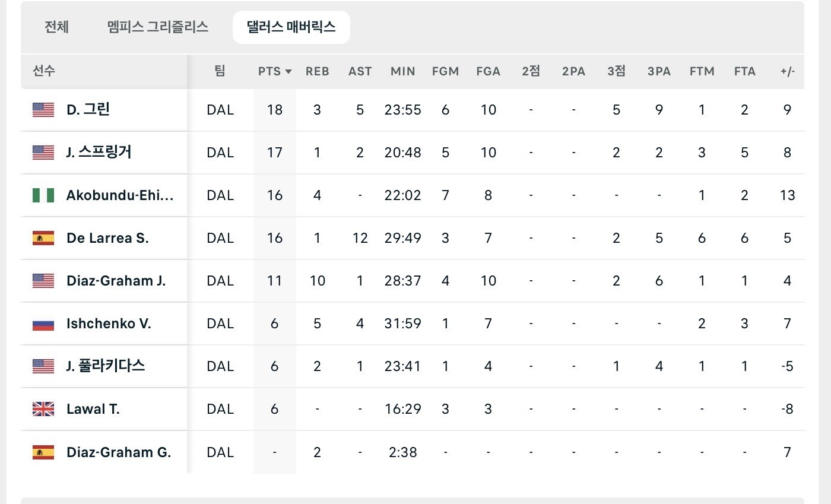Switch to the 멤피스 그리즐리스 tab
Screen dimensions: 831x504
point(158,27)
